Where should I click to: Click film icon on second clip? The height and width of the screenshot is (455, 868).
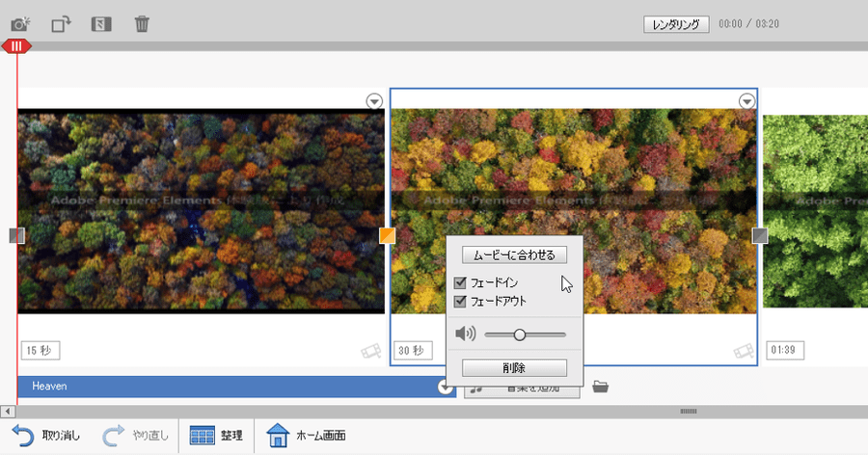(x=744, y=351)
